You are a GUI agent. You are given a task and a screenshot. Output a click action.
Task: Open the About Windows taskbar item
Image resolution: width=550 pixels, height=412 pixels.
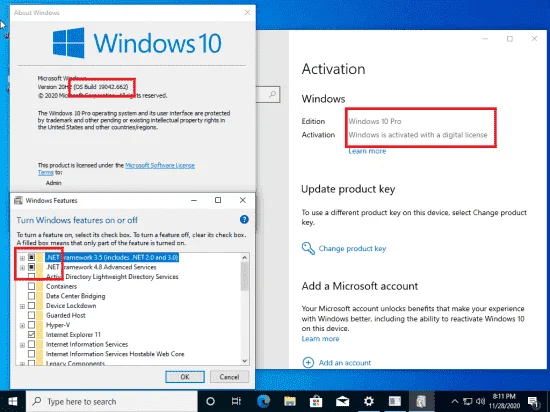(395, 401)
